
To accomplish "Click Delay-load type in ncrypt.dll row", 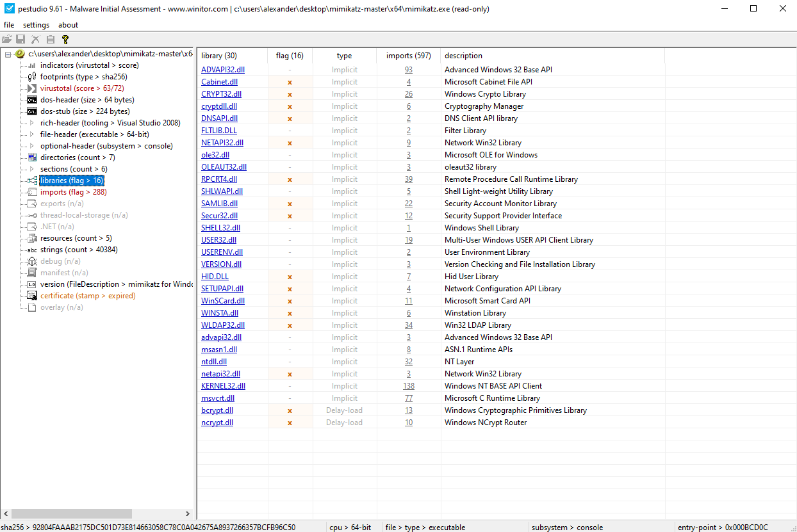I will pyautogui.click(x=344, y=423).
